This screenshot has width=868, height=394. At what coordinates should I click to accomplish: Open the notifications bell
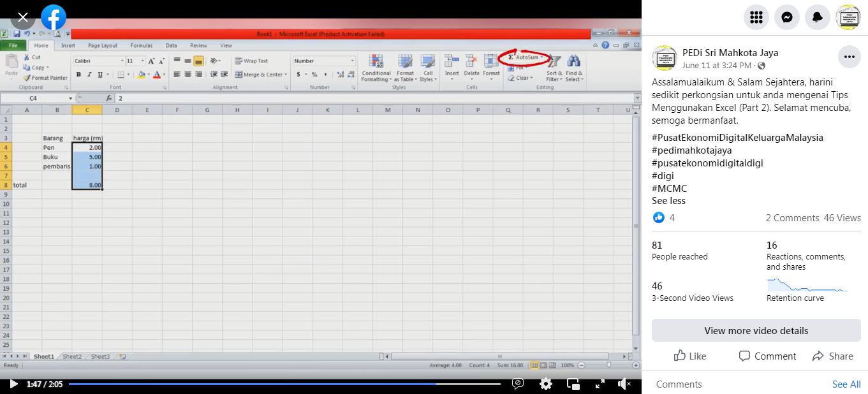pyautogui.click(x=818, y=17)
